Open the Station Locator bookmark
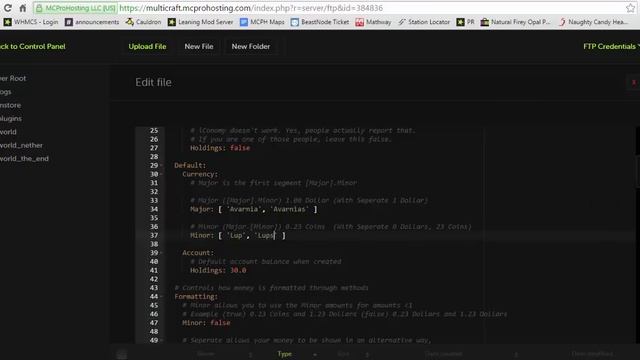The image size is (640, 360). pos(424,22)
